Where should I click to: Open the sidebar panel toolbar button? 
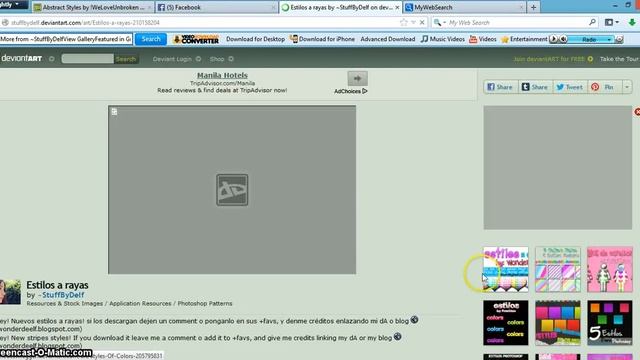[611, 22]
